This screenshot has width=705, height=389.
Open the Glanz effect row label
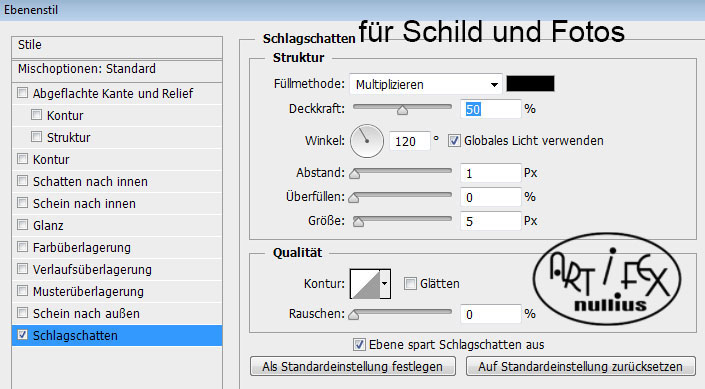point(48,225)
